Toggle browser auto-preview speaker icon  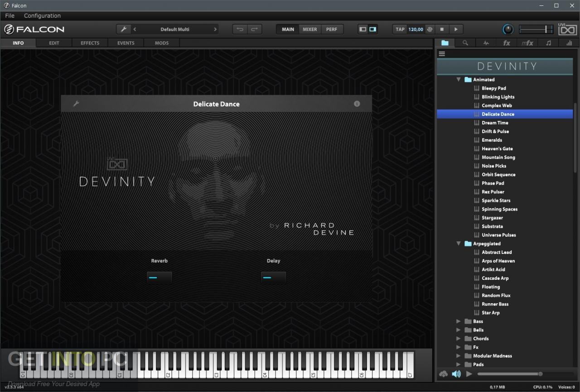click(x=456, y=374)
